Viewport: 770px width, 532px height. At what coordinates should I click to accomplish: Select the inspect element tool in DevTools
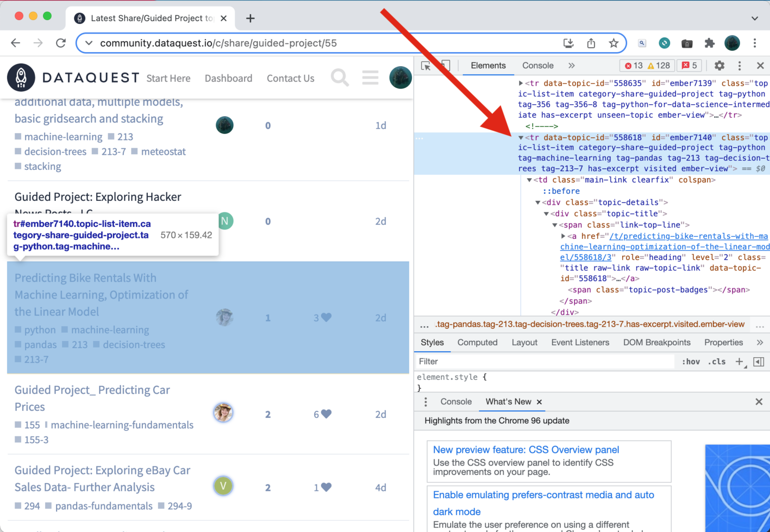(426, 65)
